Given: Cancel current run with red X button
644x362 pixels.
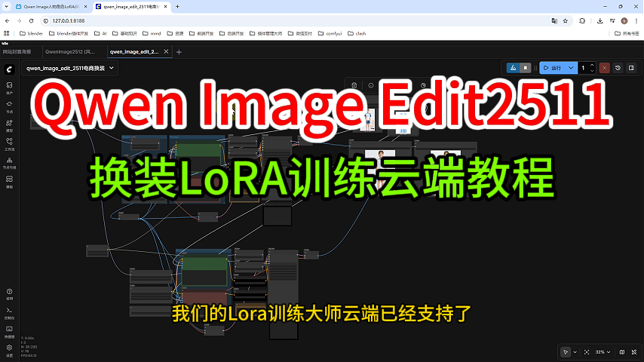Looking at the screenshot, I should 604,68.
